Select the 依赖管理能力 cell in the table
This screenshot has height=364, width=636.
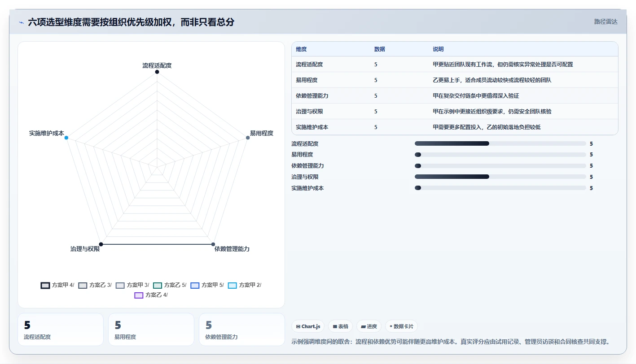click(312, 96)
